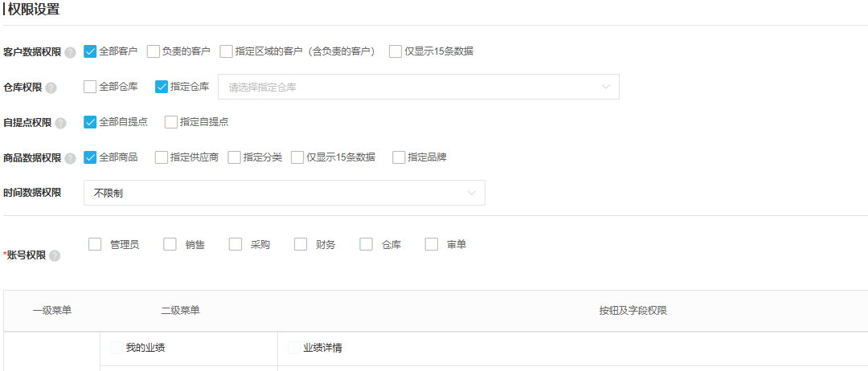Click the 二级菜单 column header
The image size is (868, 371).
181,311
